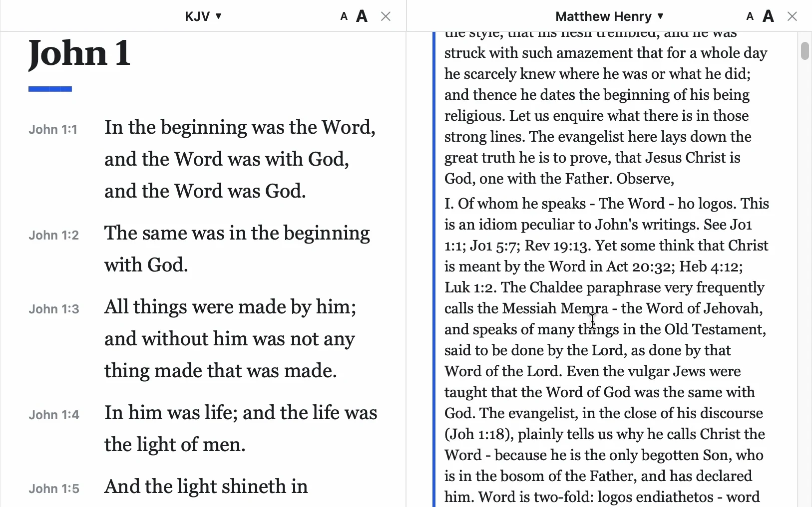Click the 'Luk 1:2' reference in commentary
The height and width of the screenshot is (507, 812).
click(x=468, y=287)
